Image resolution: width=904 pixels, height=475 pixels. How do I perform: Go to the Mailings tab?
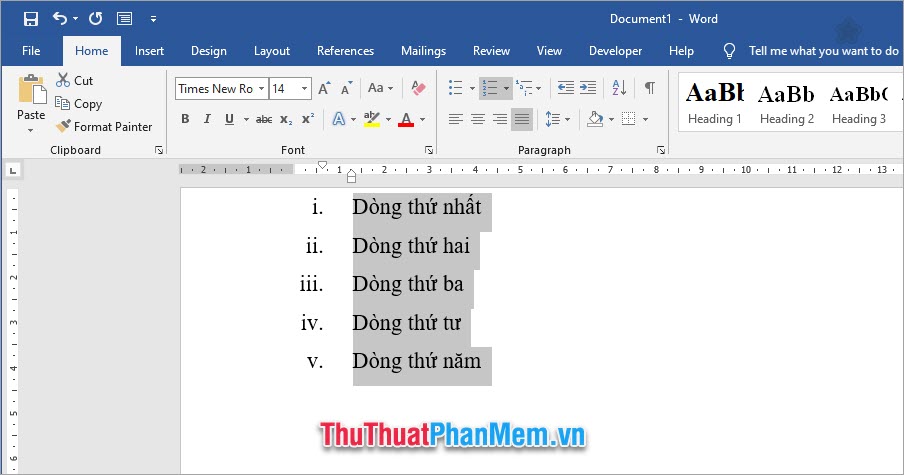coord(423,51)
